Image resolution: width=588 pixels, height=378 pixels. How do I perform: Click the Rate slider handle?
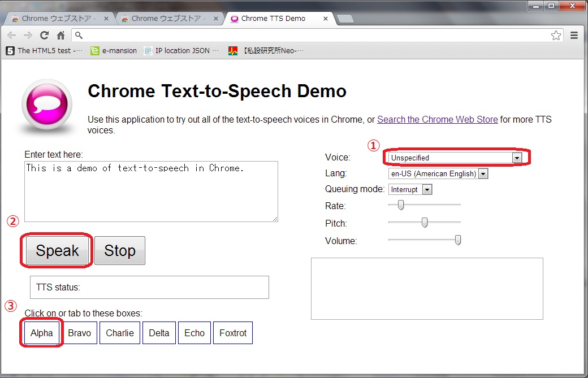coord(401,205)
